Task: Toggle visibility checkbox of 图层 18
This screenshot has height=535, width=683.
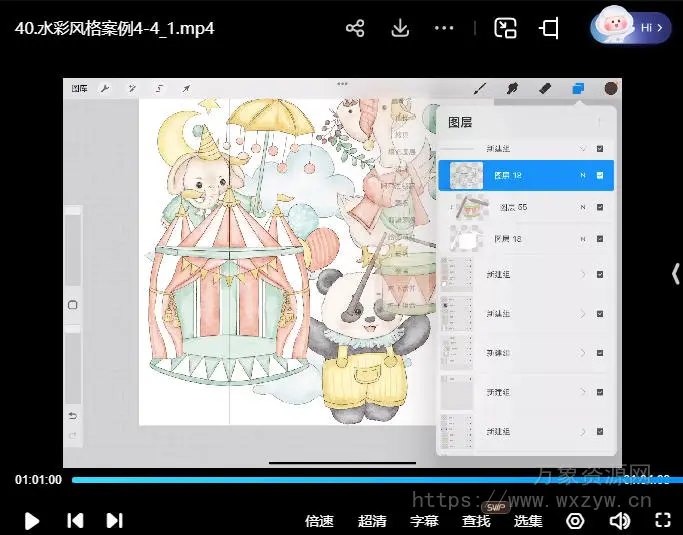Action: tap(600, 240)
